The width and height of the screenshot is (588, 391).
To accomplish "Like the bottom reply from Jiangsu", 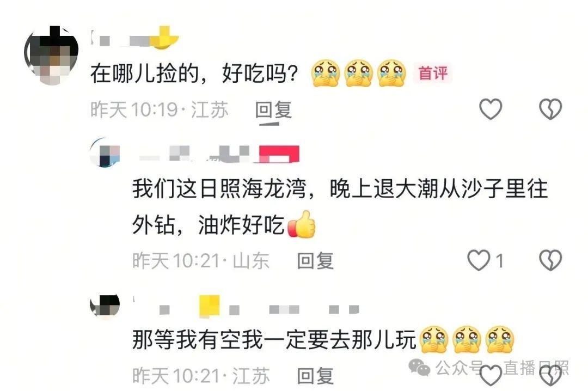I will click(491, 376).
